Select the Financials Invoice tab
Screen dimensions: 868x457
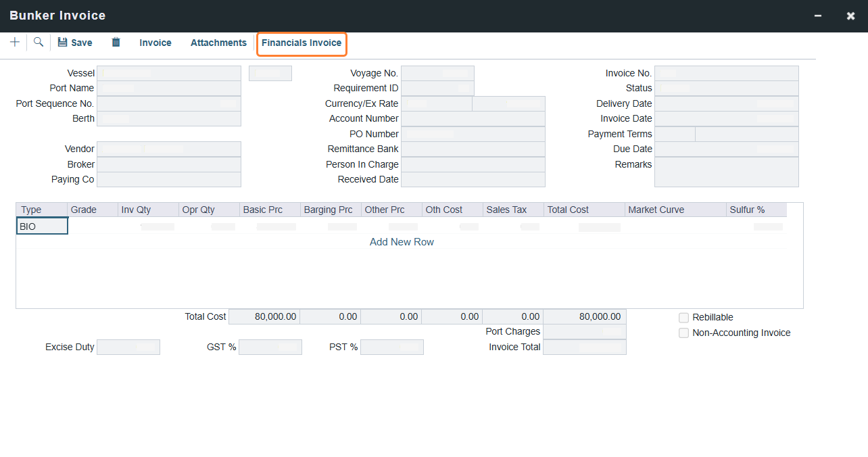pyautogui.click(x=302, y=43)
